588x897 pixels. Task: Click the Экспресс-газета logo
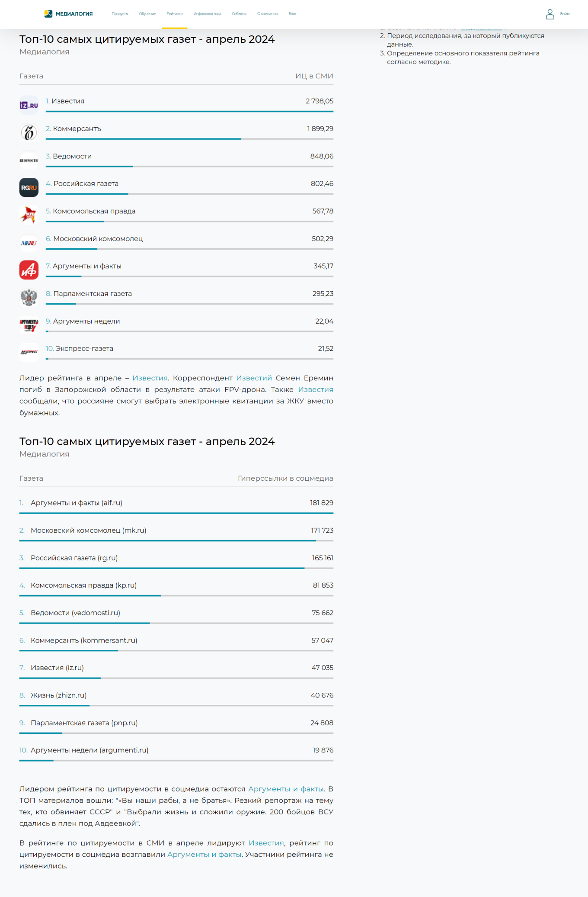(29, 352)
